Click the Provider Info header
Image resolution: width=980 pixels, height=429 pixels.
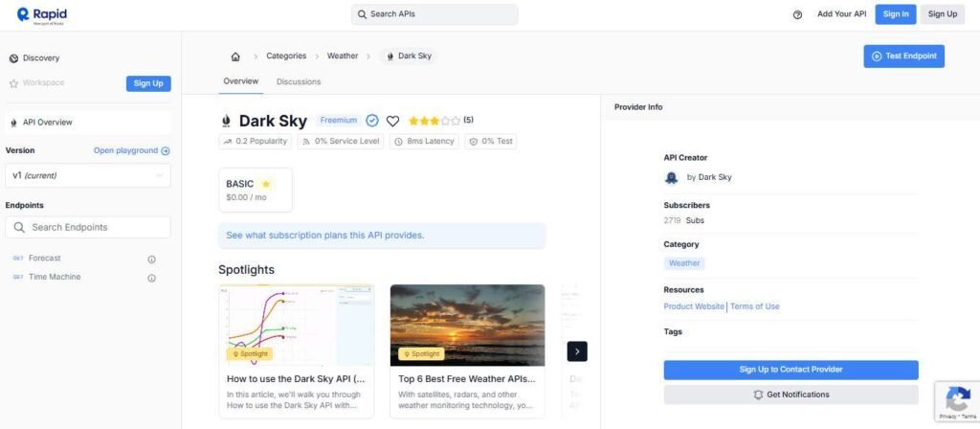[x=638, y=107]
